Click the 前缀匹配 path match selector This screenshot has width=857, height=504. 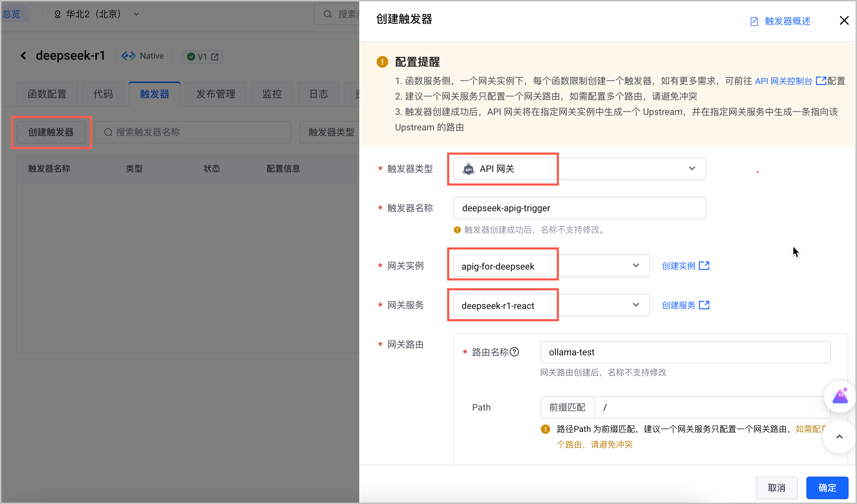pos(567,407)
